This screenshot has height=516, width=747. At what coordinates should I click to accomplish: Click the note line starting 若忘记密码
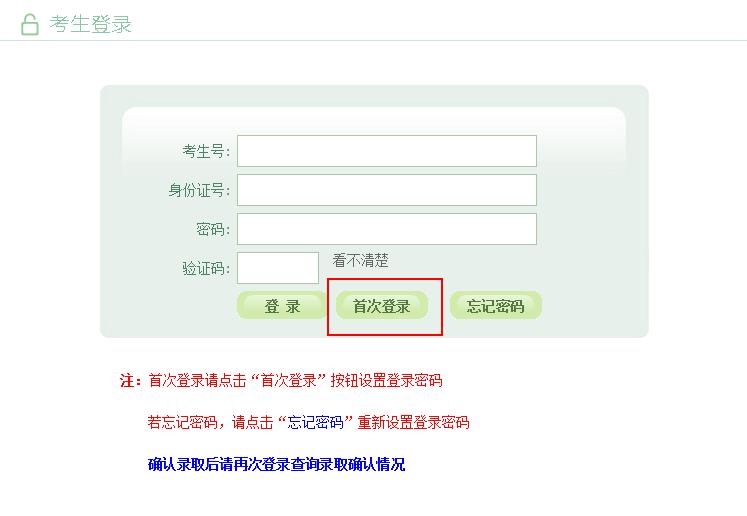pyautogui.click(x=308, y=422)
